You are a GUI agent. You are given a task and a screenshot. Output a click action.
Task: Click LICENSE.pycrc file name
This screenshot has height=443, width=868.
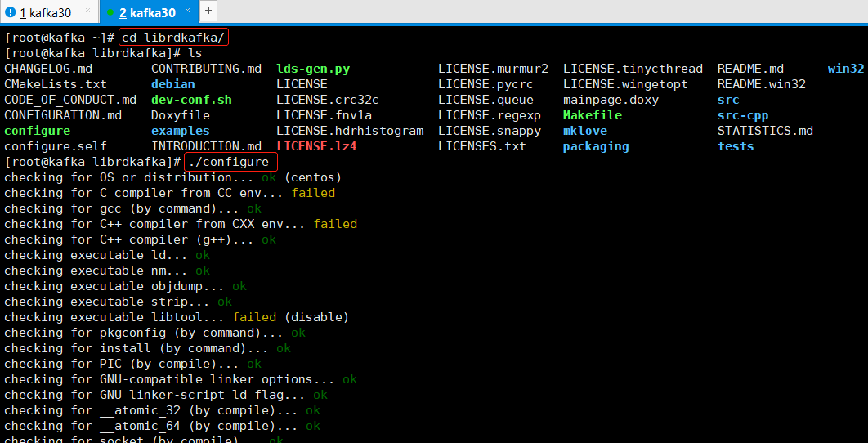(486, 84)
